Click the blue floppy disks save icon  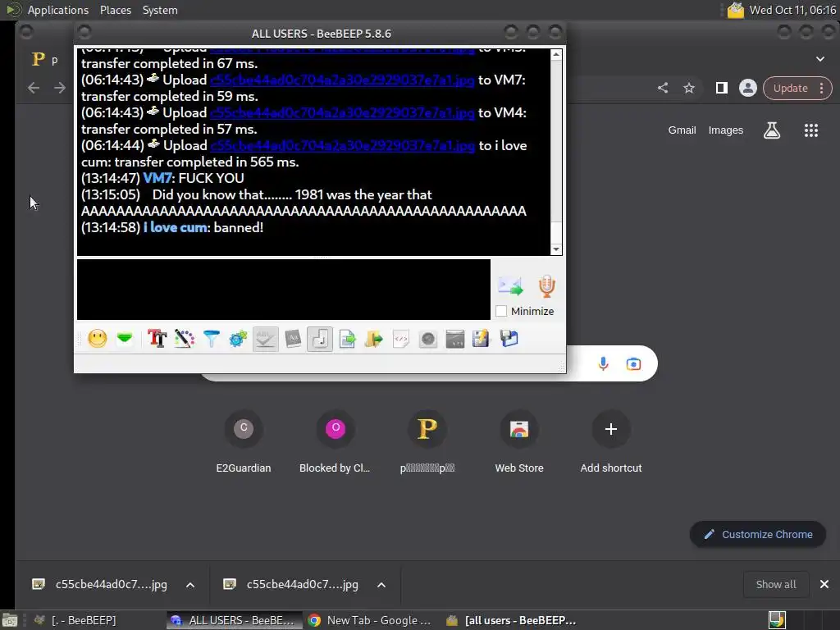click(x=509, y=339)
